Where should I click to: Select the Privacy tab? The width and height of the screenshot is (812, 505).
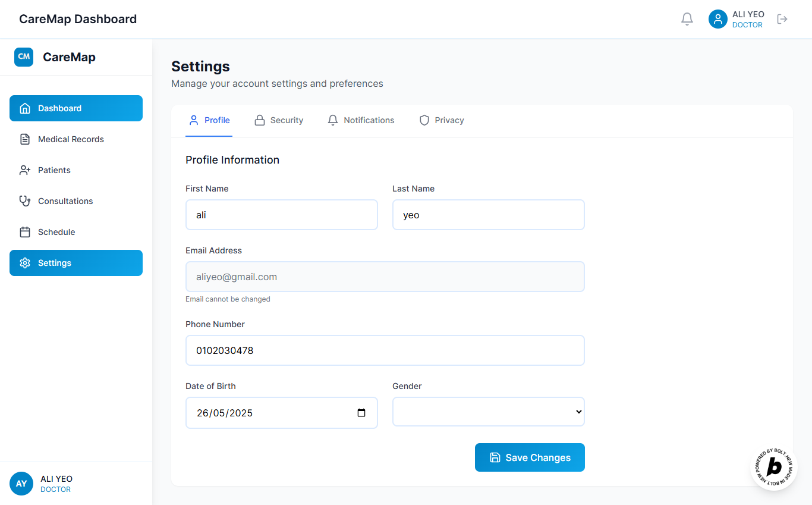pos(442,120)
